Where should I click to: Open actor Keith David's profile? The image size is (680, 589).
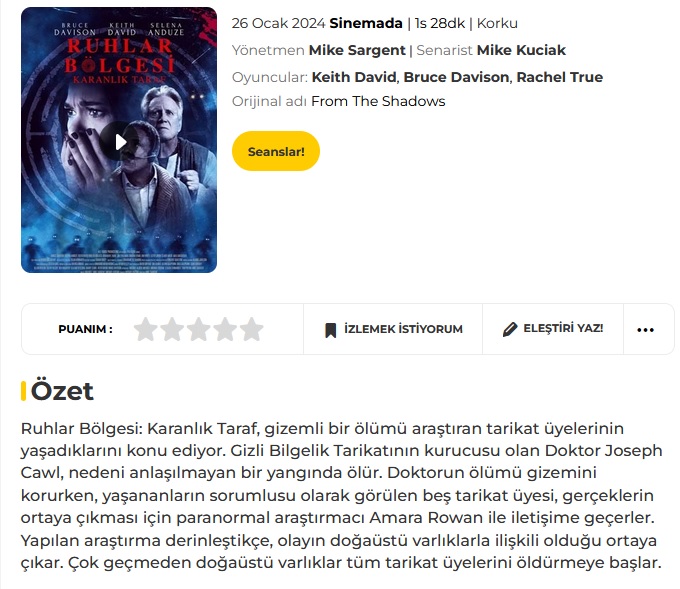pyautogui.click(x=354, y=77)
